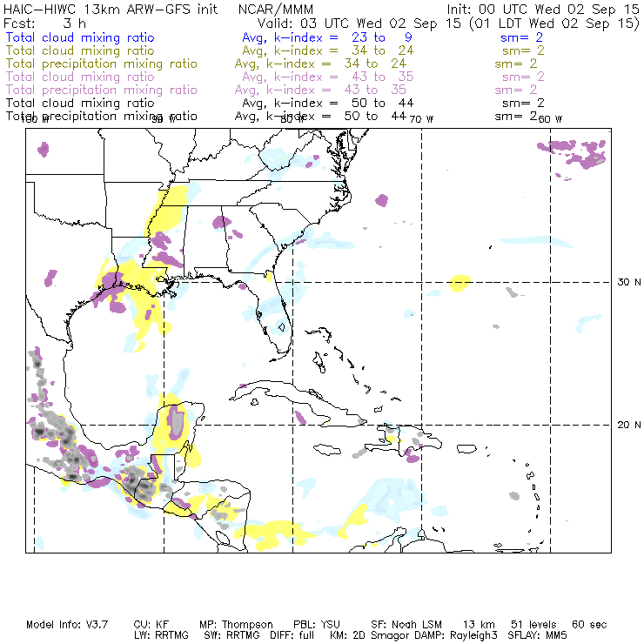Click purple 'Total precipitation mixing ratio' legend line
This screenshot has width=644, height=644.
[x=102, y=90]
